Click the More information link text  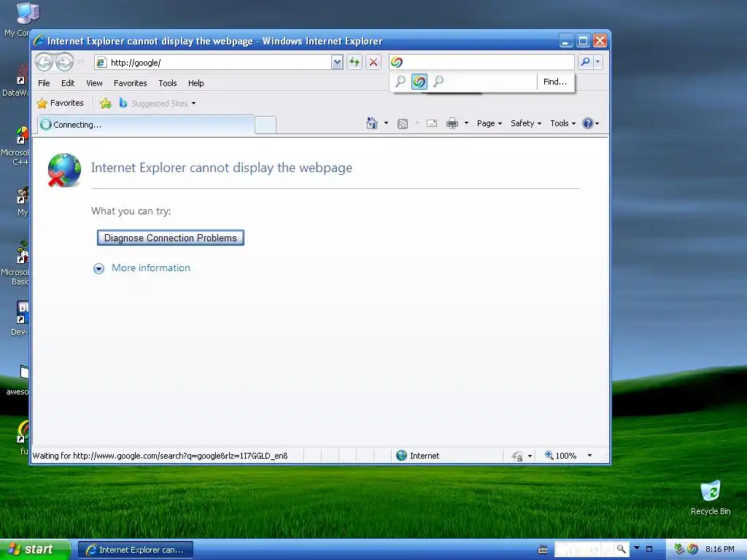tap(151, 268)
